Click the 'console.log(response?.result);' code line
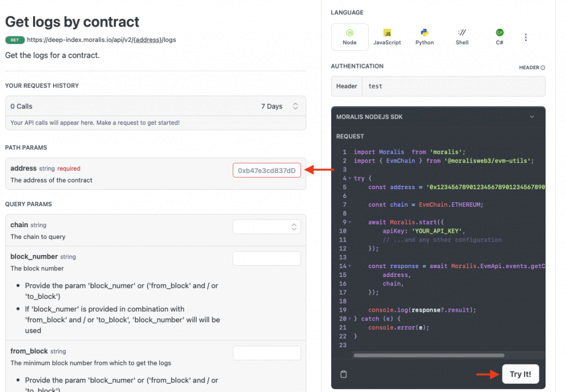The image size is (566, 392). pos(422,310)
